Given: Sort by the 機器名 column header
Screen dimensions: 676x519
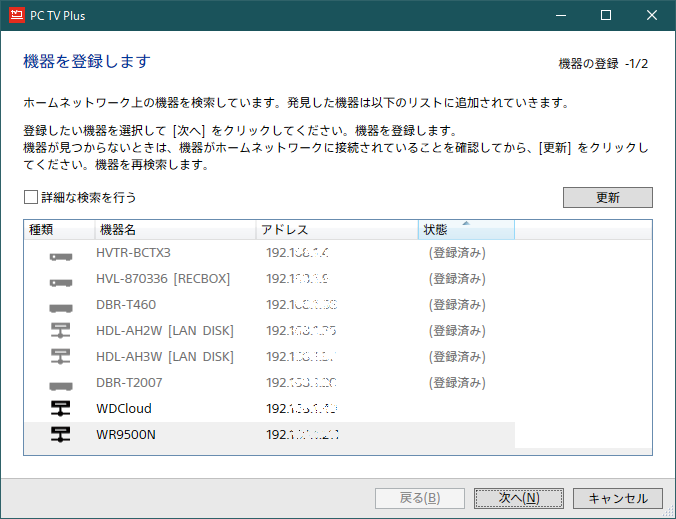Looking at the screenshot, I should (175, 230).
